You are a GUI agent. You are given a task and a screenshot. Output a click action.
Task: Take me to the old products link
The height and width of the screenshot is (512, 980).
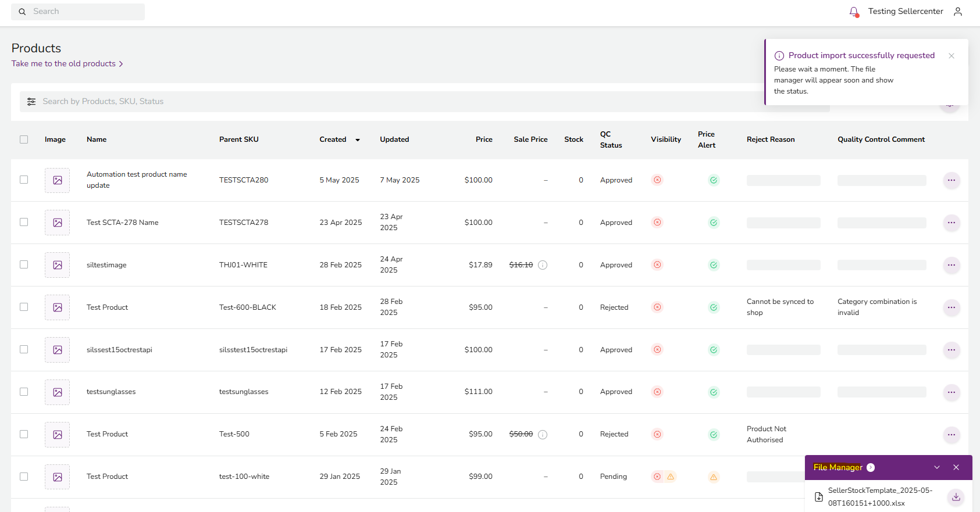67,64
